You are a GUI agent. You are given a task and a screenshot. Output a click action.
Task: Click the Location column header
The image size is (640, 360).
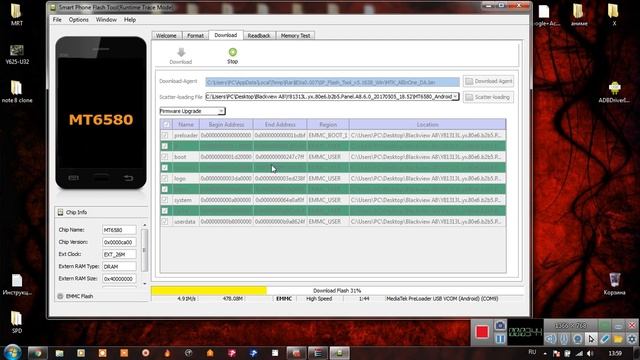(428, 124)
